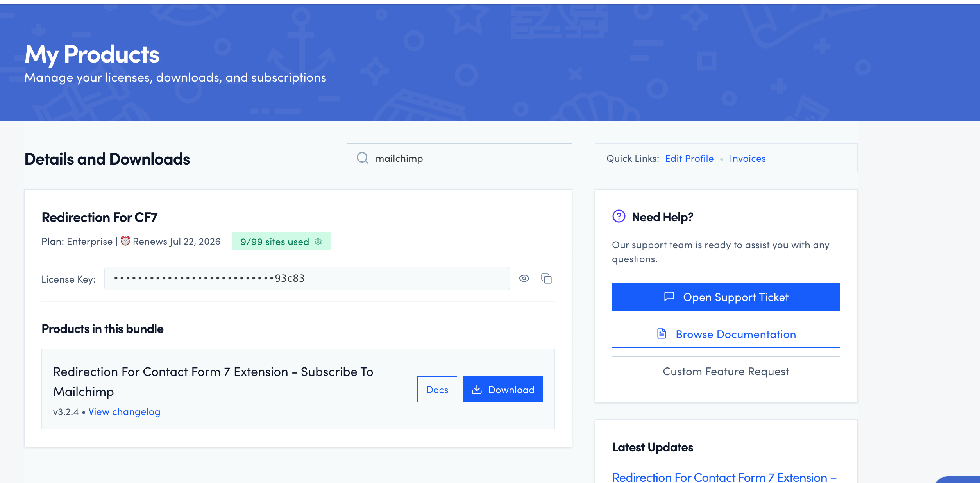Click the masked license key field
980x483 pixels.
pyautogui.click(x=307, y=278)
